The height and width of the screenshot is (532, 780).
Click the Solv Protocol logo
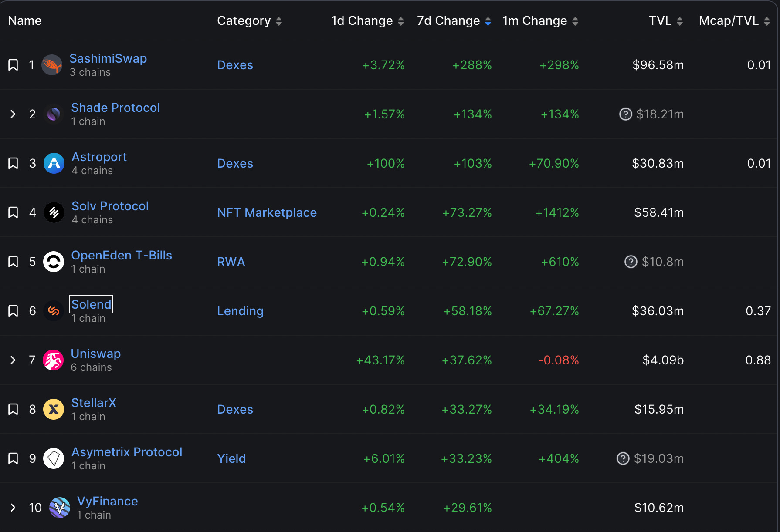coord(54,212)
